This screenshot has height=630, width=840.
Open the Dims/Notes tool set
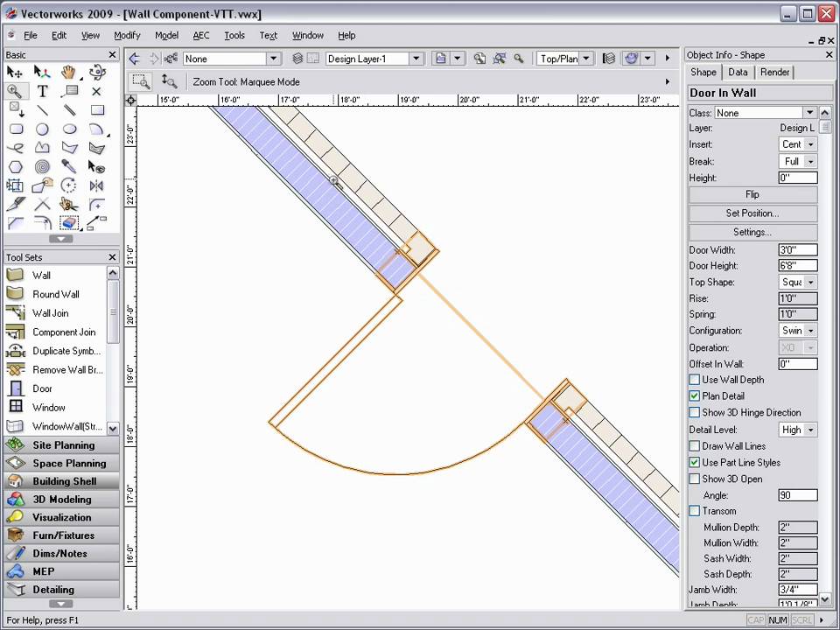[x=61, y=553]
